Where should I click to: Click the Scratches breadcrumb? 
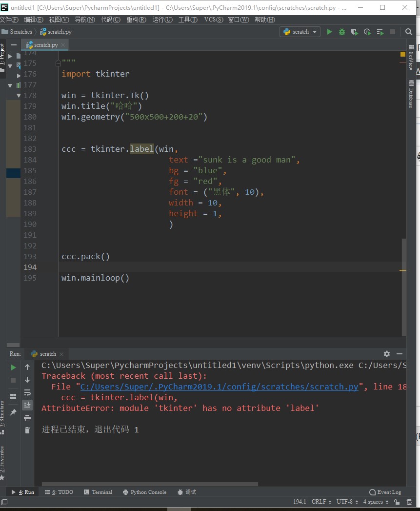point(17,32)
